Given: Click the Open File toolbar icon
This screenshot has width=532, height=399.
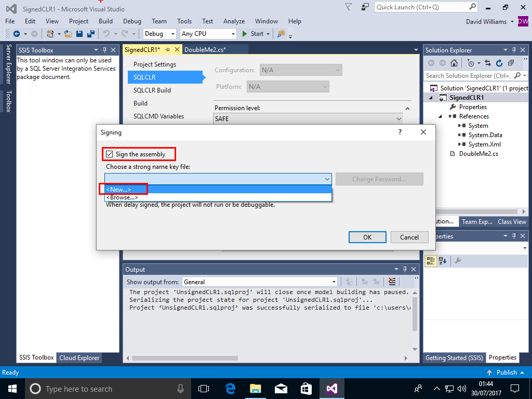Looking at the screenshot, I should coord(68,34).
